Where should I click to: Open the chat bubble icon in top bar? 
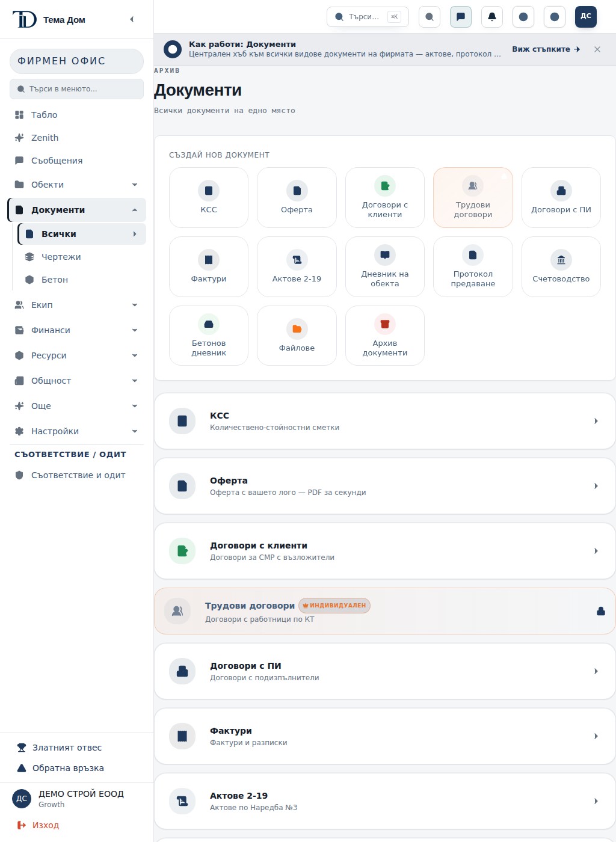coord(461,17)
